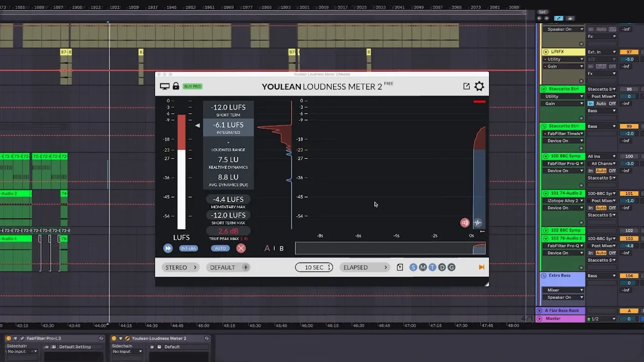Image resolution: width=644 pixels, height=362 pixels.
Task: Click FabFilter Pro-L 2 device title bar
Action: coord(55,338)
